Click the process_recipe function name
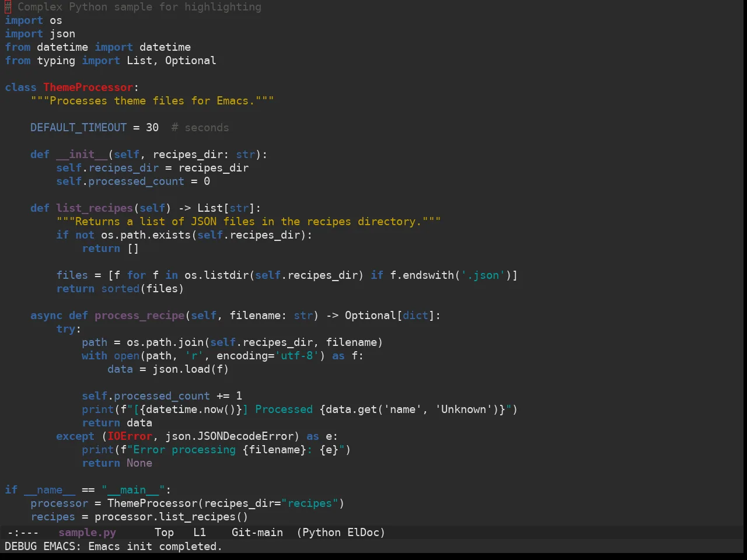The image size is (747, 560). [x=139, y=316]
